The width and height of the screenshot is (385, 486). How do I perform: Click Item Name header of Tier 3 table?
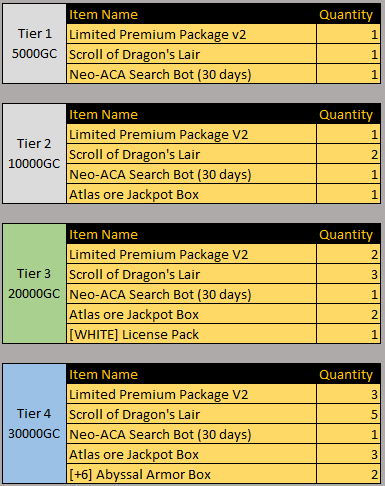tap(103, 235)
